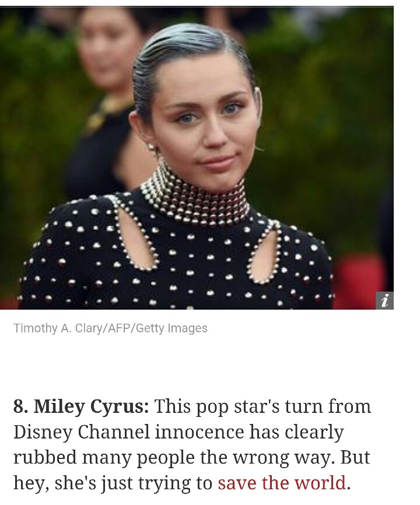
Task: Select the bold "Miley Cyrus:" heading text
Action: 92,406
